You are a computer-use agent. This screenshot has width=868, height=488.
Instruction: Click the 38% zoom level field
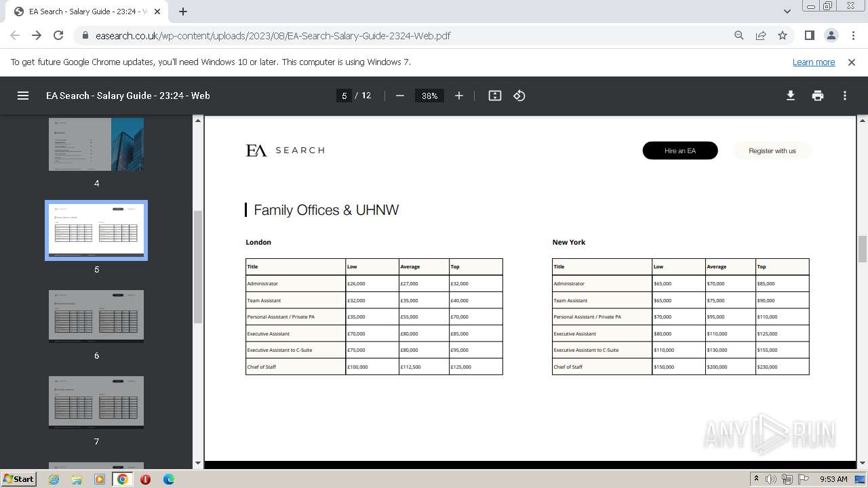point(429,96)
